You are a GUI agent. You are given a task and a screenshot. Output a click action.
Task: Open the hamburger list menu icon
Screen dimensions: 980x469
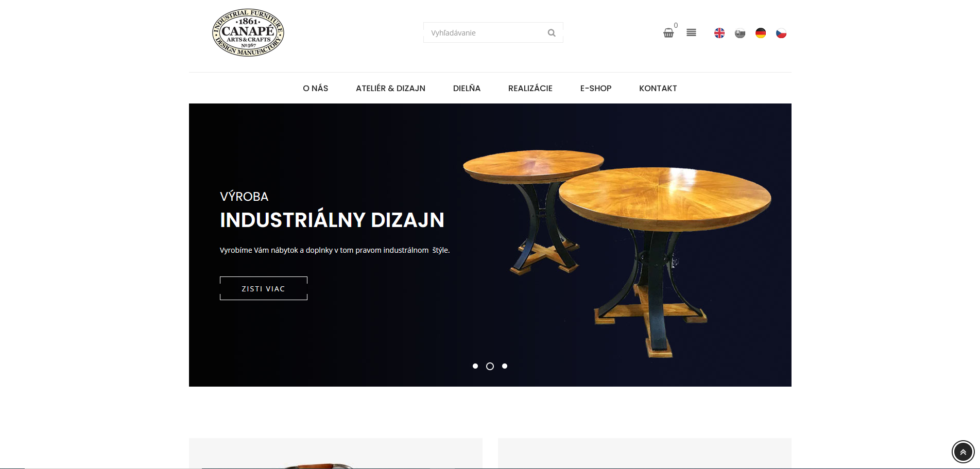pyautogui.click(x=691, y=32)
